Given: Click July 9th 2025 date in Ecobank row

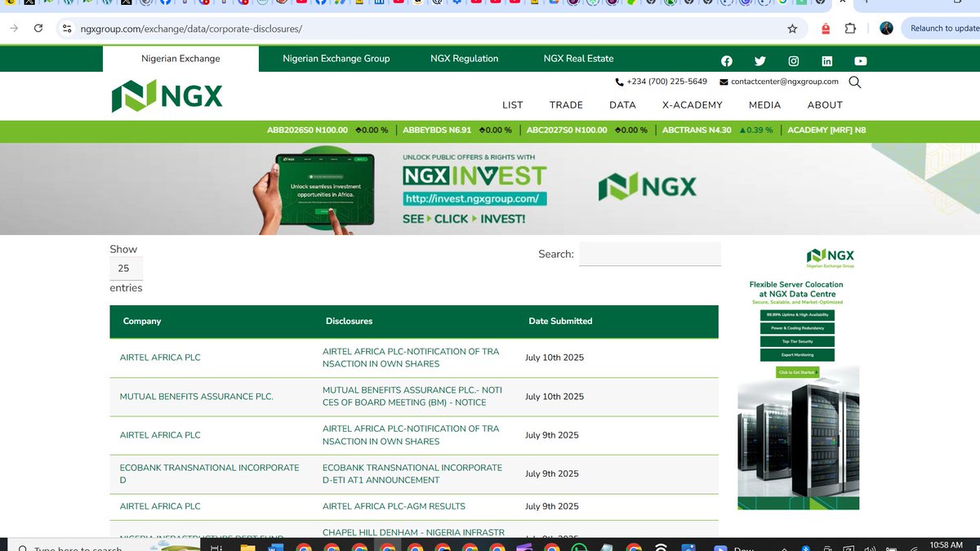Looking at the screenshot, I should click(552, 474).
